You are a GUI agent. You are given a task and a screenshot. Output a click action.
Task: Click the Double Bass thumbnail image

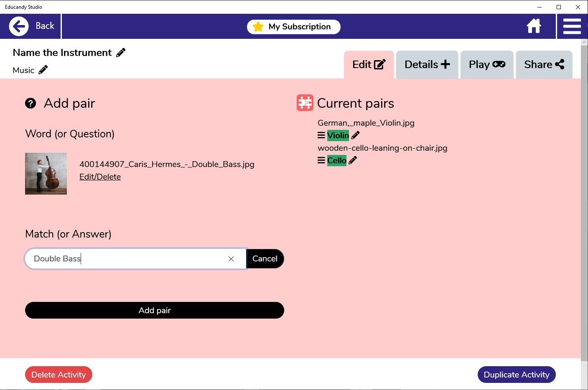click(46, 174)
